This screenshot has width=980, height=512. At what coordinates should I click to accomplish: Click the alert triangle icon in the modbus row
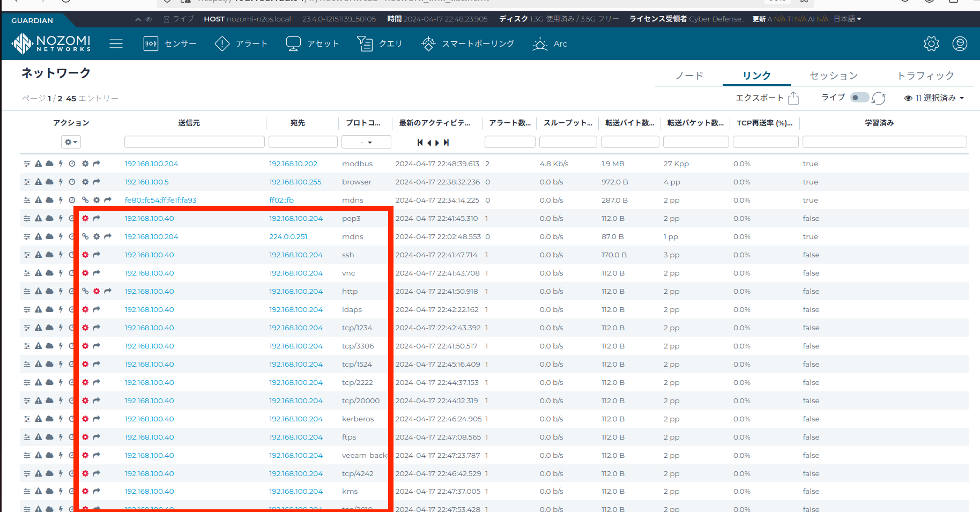coord(38,164)
